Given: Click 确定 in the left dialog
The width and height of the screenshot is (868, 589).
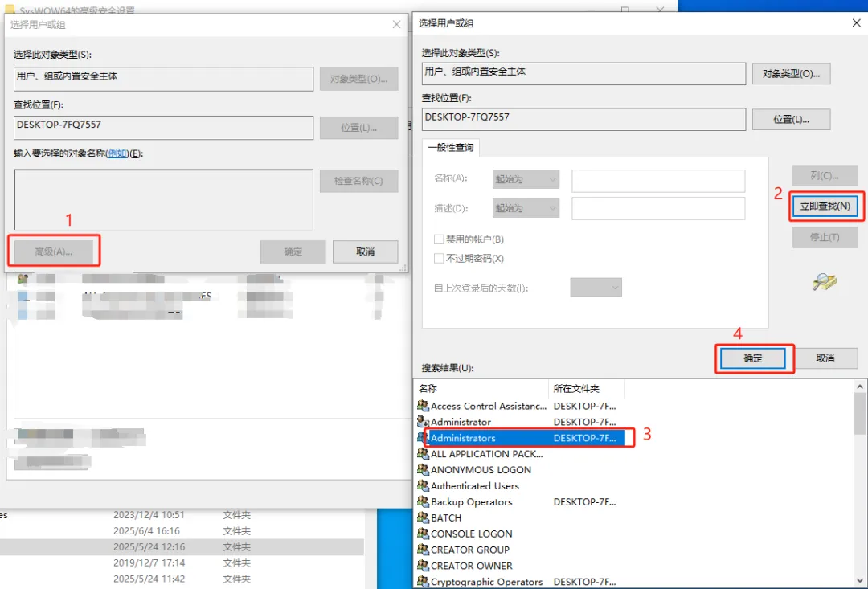Looking at the screenshot, I should [x=293, y=252].
